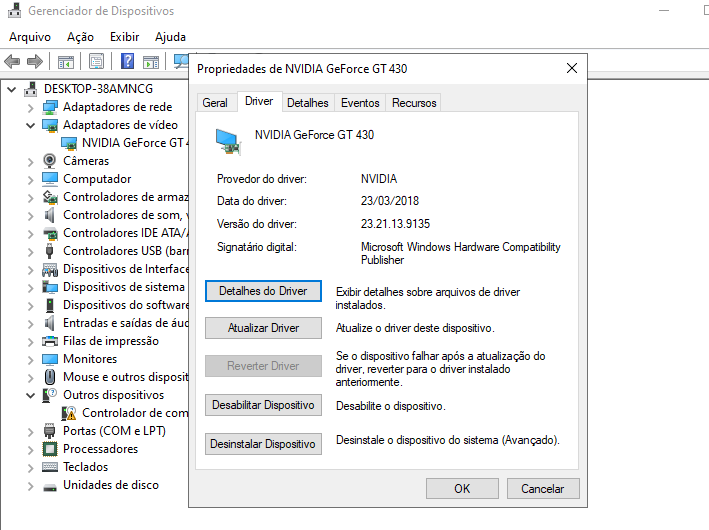The image size is (709, 530).
Task: Click driver version 23.21.13.9135 text
Action: pos(395,224)
